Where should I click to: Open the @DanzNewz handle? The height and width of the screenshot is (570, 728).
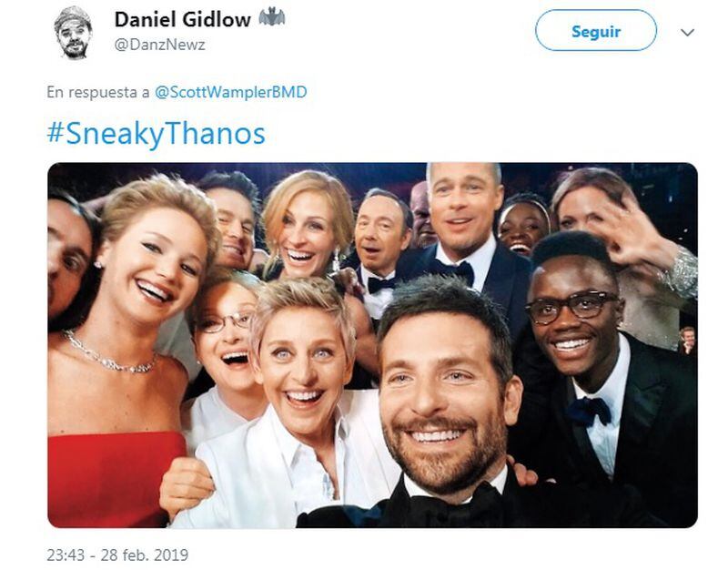(x=160, y=45)
